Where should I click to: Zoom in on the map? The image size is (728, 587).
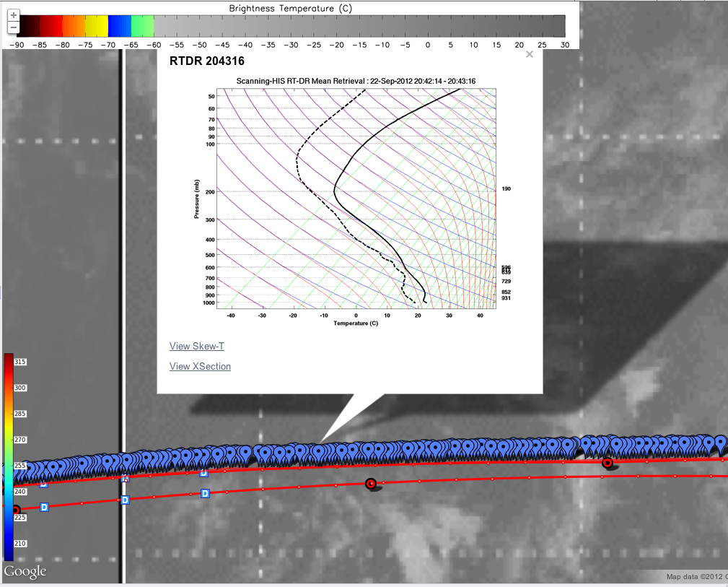[13, 15]
